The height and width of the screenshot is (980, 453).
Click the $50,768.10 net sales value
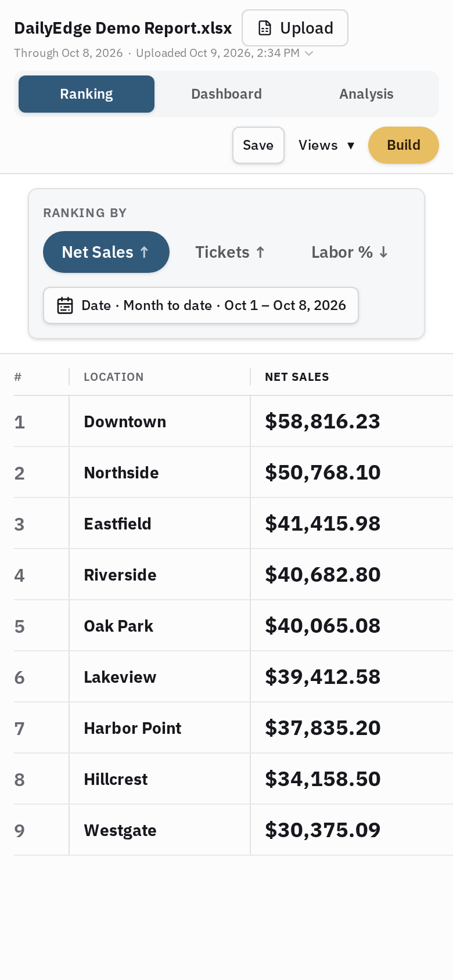(323, 473)
